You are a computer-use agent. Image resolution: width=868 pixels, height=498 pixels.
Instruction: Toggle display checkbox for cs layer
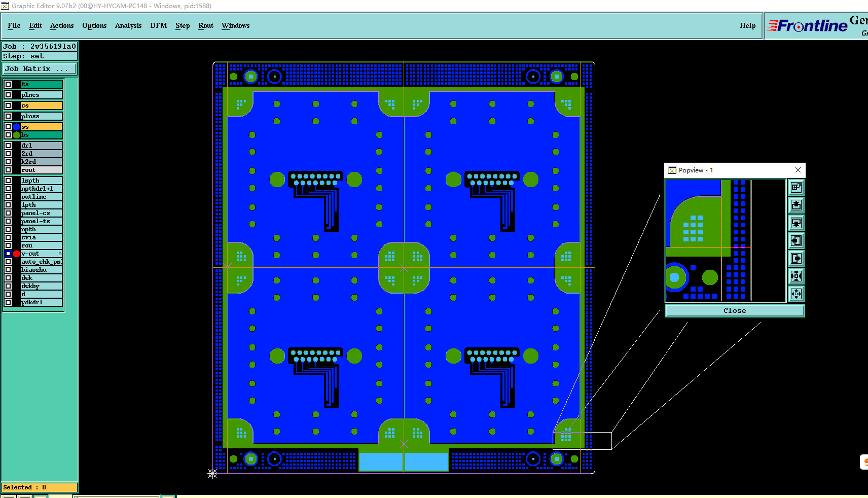[x=8, y=105]
